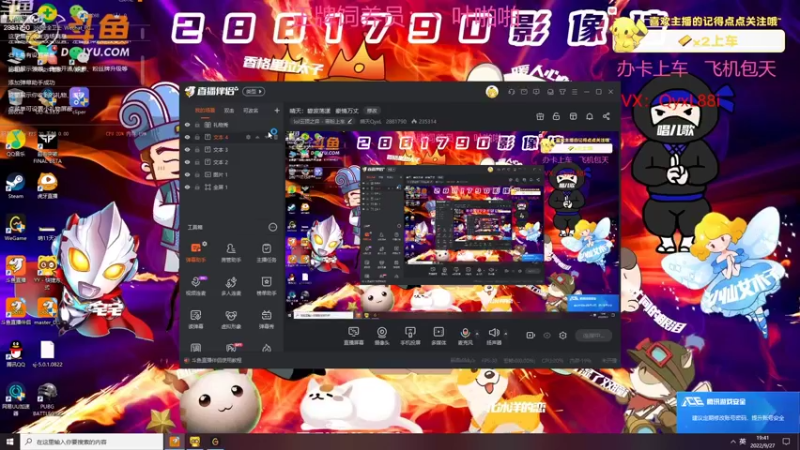Click the bell notification icon above preview

(589, 116)
